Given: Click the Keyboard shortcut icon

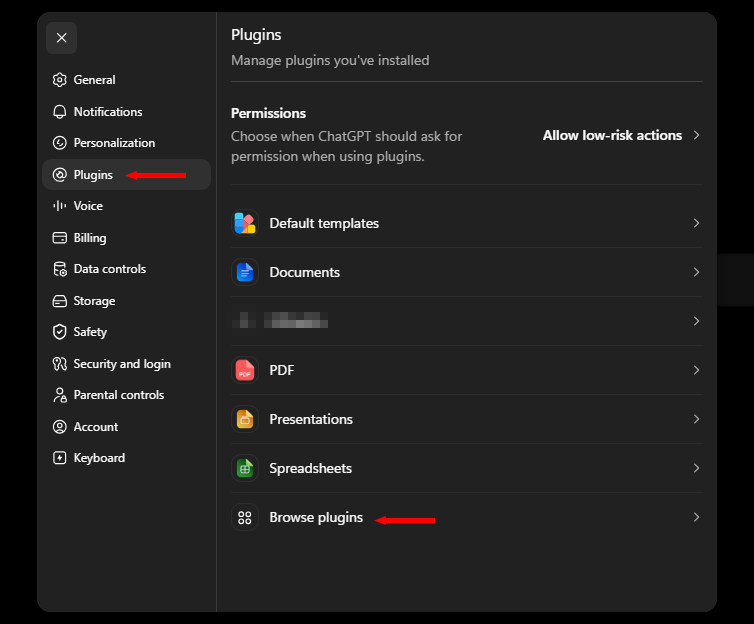Looking at the screenshot, I should (60, 458).
